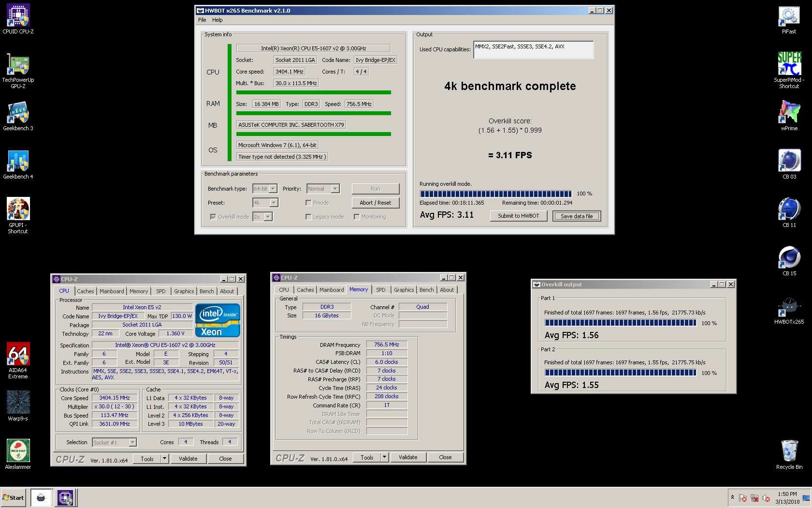
Task: Open the TechPowerUp GPU-Z desktop icon
Action: pos(18,71)
